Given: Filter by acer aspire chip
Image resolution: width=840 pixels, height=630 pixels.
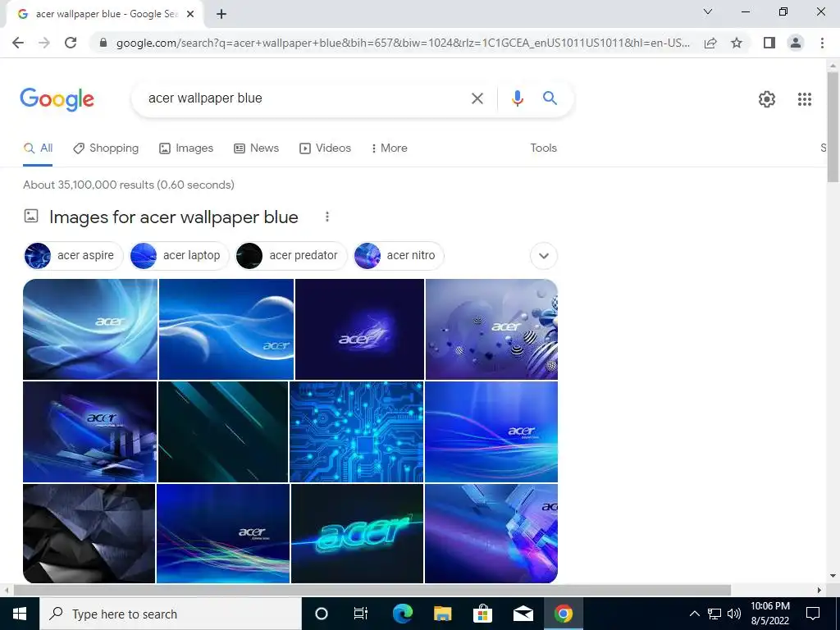Looking at the screenshot, I should [73, 256].
